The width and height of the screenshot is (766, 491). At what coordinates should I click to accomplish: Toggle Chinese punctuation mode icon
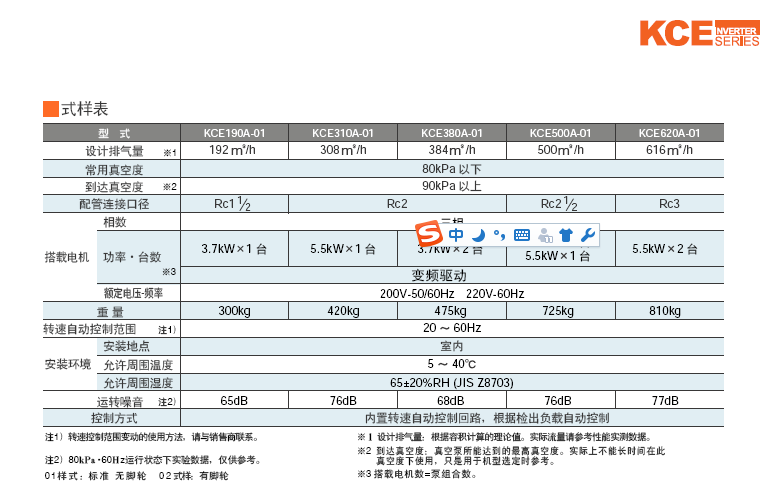[x=498, y=236]
